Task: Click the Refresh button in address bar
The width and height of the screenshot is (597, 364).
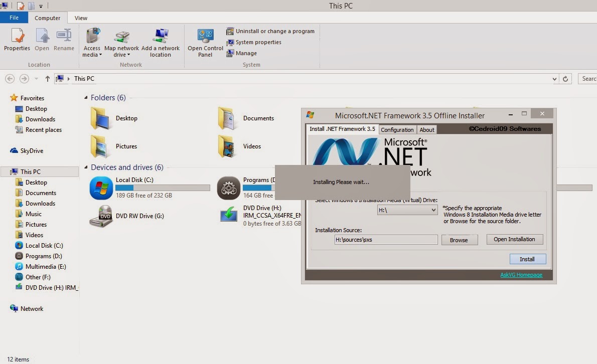Action: [x=565, y=79]
